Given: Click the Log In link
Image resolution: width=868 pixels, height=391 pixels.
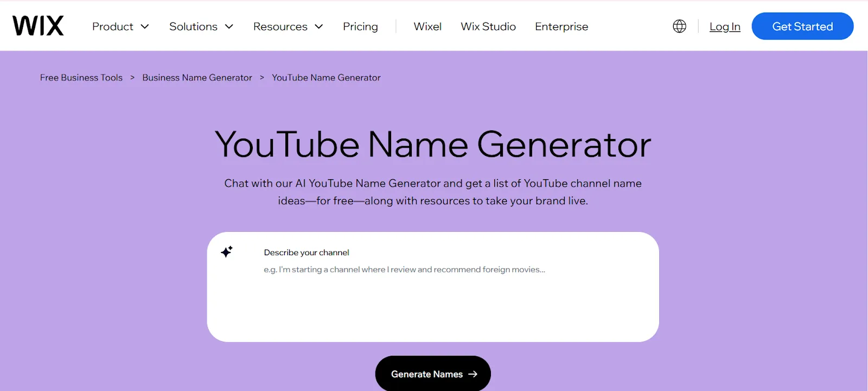Looking at the screenshot, I should 725,27.
